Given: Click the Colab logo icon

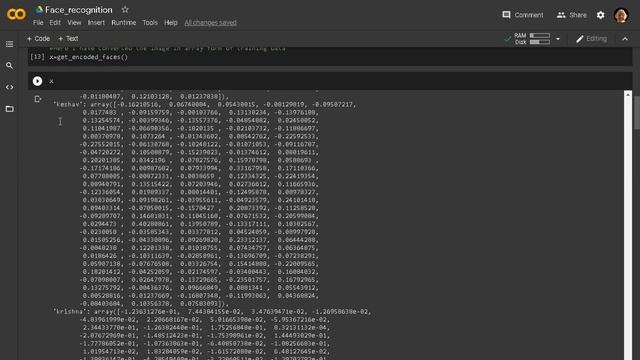Looking at the screenshot, I should pyautogui.click(x=16, y=15).
